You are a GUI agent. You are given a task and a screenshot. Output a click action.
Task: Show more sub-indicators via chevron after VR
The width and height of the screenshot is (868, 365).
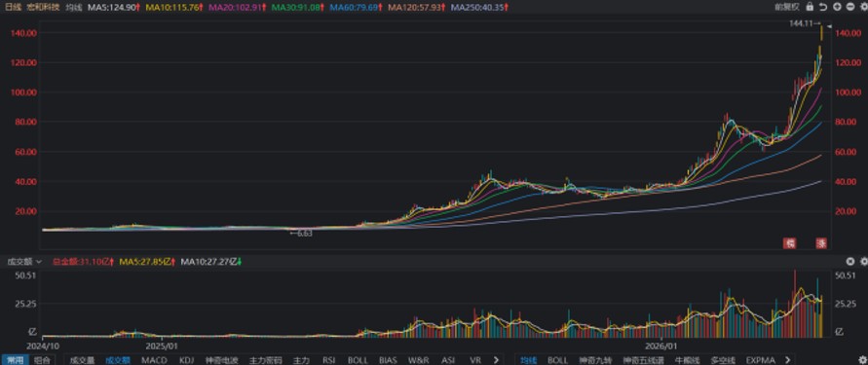click(496, 360)
